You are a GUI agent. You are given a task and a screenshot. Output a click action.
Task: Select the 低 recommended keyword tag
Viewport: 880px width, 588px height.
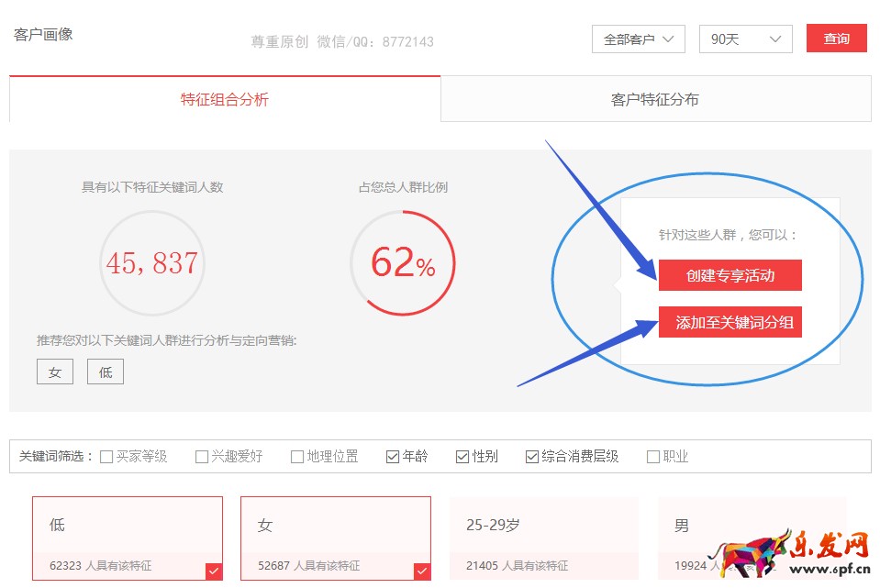(x=106, y=372)
